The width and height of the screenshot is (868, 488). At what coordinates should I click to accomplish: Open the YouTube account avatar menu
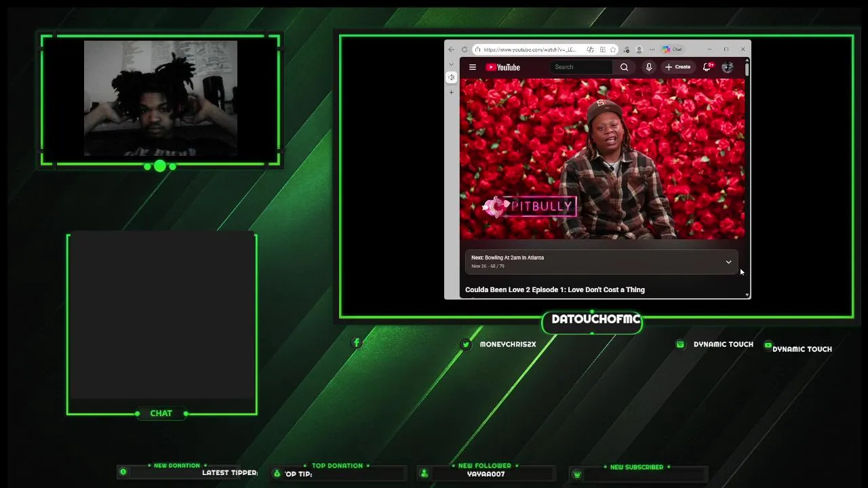pos(728,67)
